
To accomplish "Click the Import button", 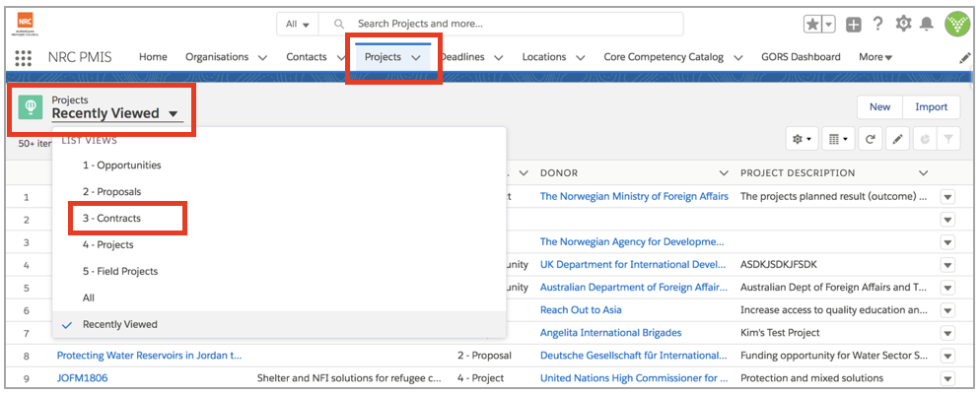I will coord(932,106).
